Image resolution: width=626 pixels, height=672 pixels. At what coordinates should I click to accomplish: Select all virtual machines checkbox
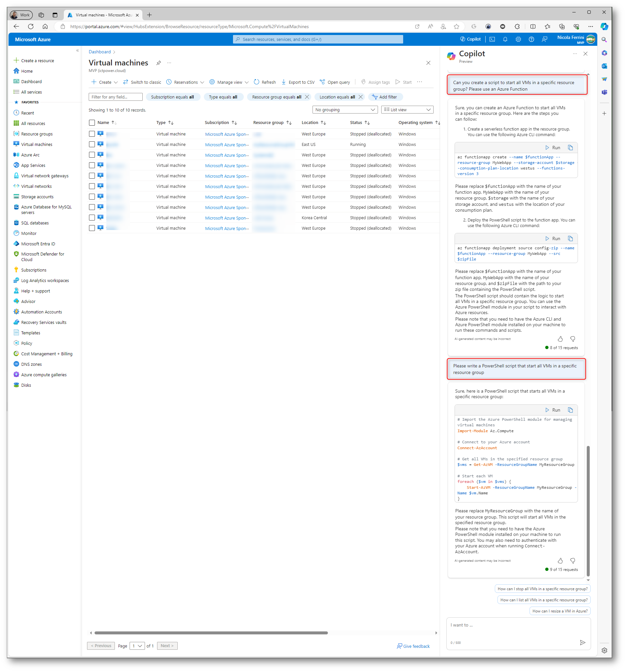click(x=92, y=123)
